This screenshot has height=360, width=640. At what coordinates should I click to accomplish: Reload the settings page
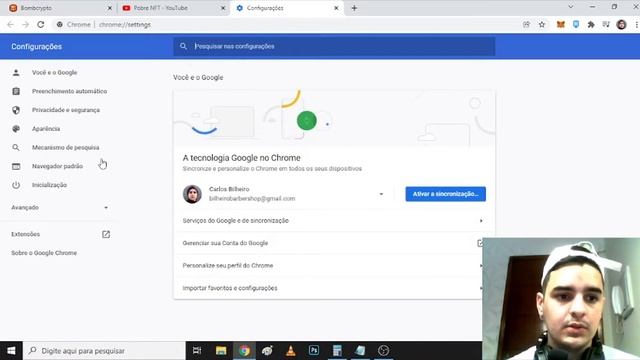40,24
